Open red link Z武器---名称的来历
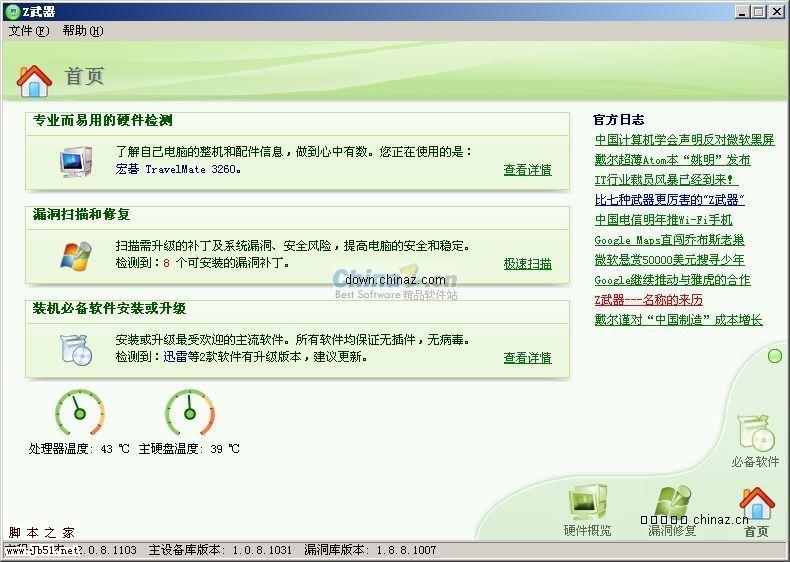Screen dimensions: 790x562 [x=648, y=300]
